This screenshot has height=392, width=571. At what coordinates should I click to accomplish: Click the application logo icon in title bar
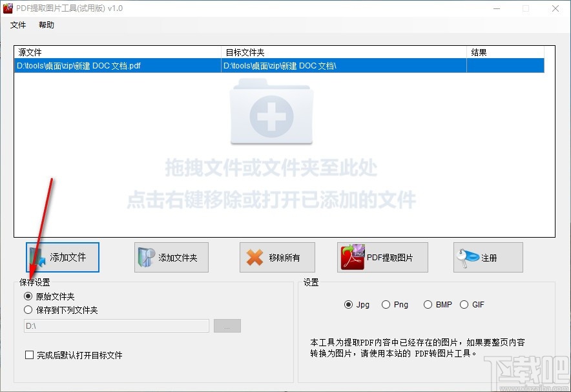[x=8, y=8]
